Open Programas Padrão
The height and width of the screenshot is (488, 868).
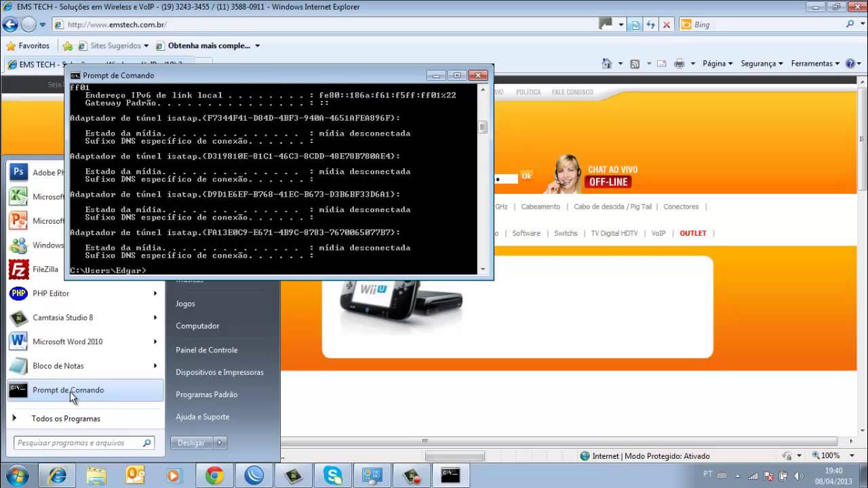click(x=207, y=394)
